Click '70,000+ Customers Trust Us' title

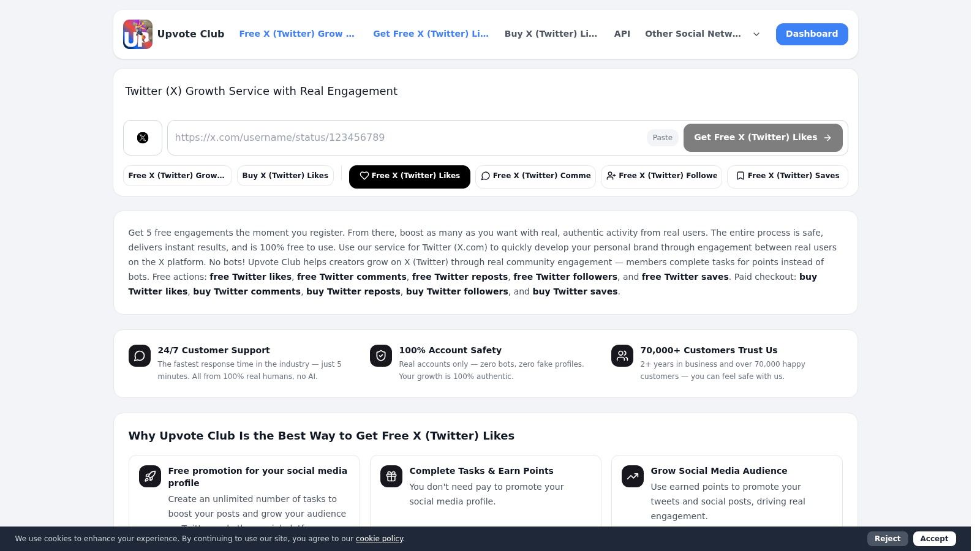coord(709,350)
